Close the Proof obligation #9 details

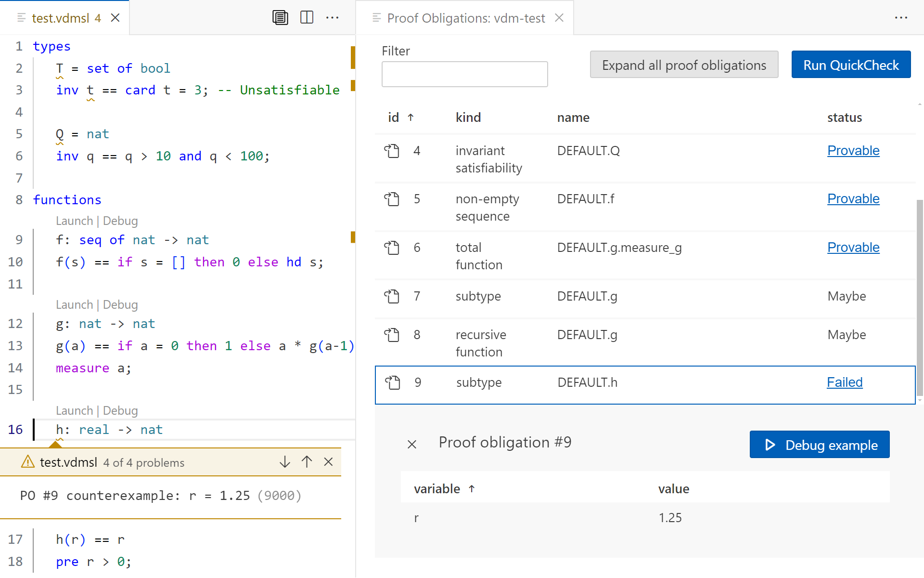tap(412, 444)
